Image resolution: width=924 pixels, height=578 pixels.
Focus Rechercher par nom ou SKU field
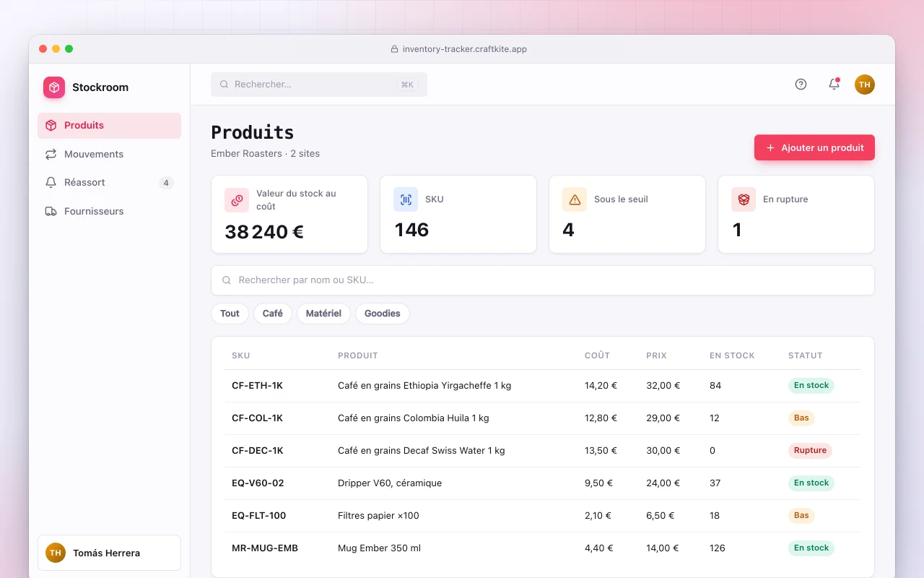tap(543, 280)
